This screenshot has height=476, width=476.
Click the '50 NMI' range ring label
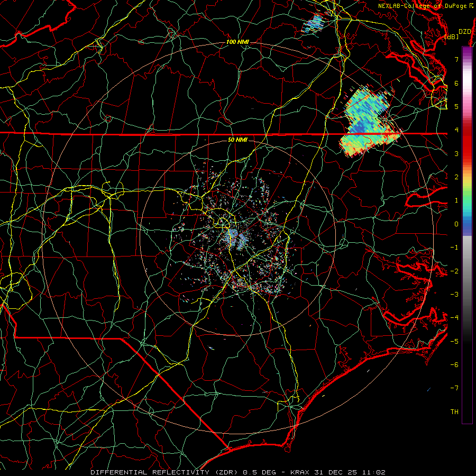pyautogui.click(x=237, y=140)
